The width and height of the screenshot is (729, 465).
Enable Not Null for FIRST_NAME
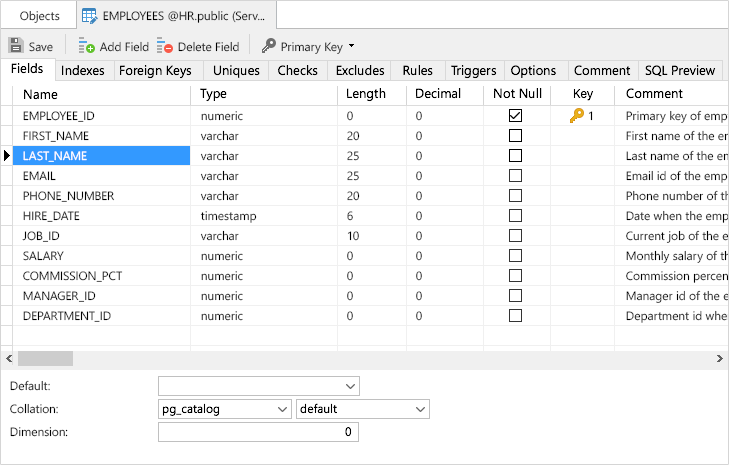(x=515, y=135)
